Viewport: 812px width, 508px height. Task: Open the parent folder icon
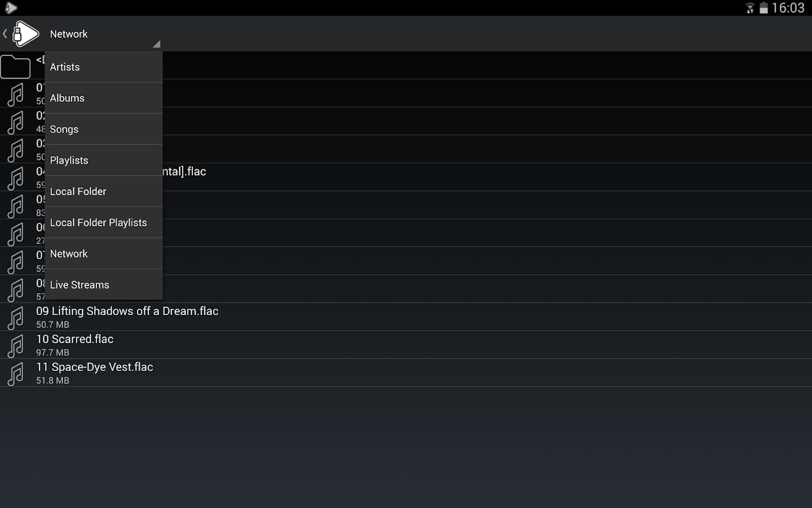tap(15, 67)
